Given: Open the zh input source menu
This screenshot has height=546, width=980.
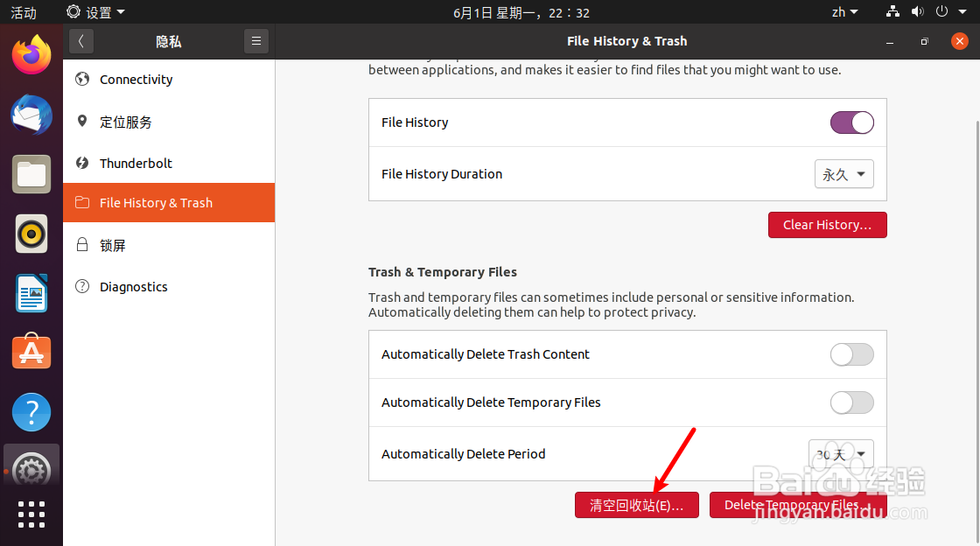Looking at the screenshot, I should pyautogui.click(x=844, y=12).
